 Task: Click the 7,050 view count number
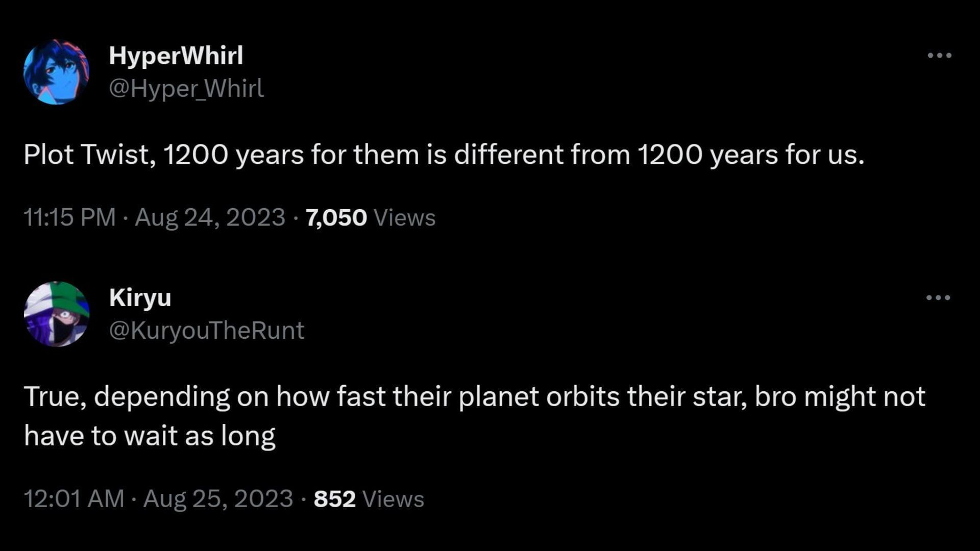(336, 218)
